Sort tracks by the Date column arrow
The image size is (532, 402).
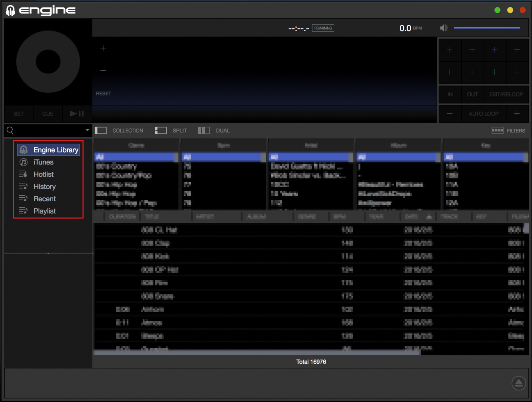click(429, 217)
